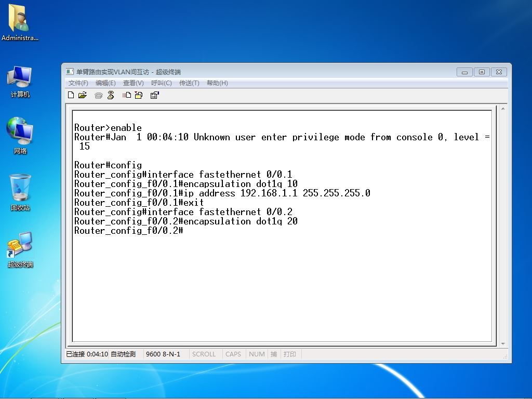The image size is (532, 399).
Task: Click the Properties toolbar icon
Action: click(x=154, y=96)
